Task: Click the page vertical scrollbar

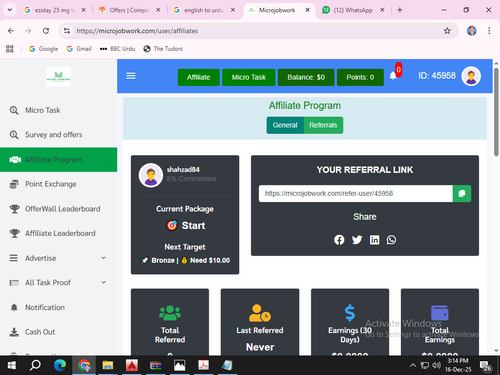Action: click(496, 112)
